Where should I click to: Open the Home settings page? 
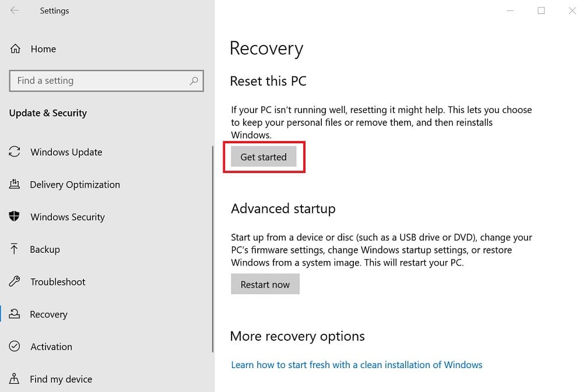44,49
